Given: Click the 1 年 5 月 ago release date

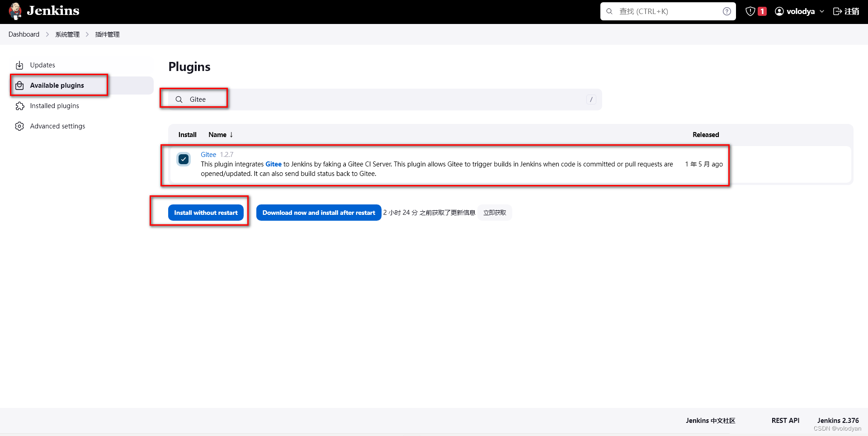Looking at the screenshot, I should (704, 164).
